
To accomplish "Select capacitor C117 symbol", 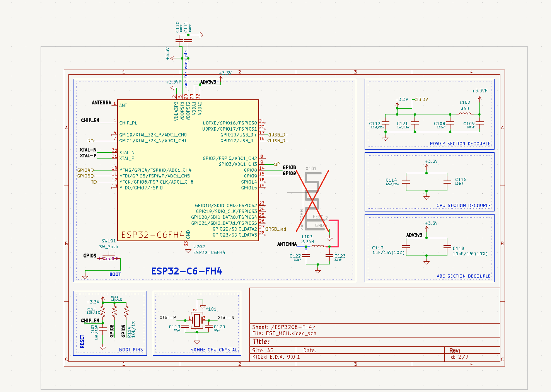I will click(x=406, y=246).
